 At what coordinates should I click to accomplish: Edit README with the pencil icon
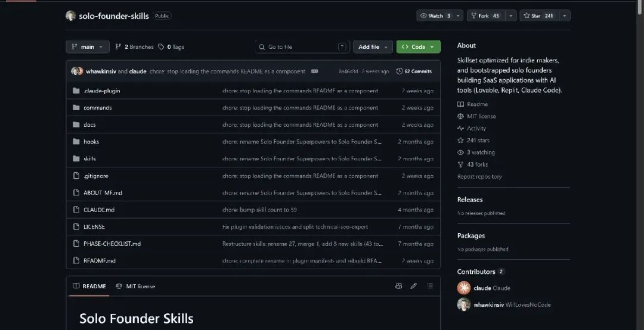[414, 286]
